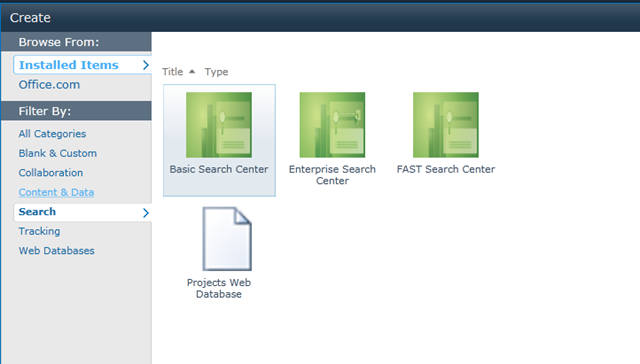This screenshot has width=640, height=364.
Task: Select the Basic Search Center template icon
Action: (219, 124)
